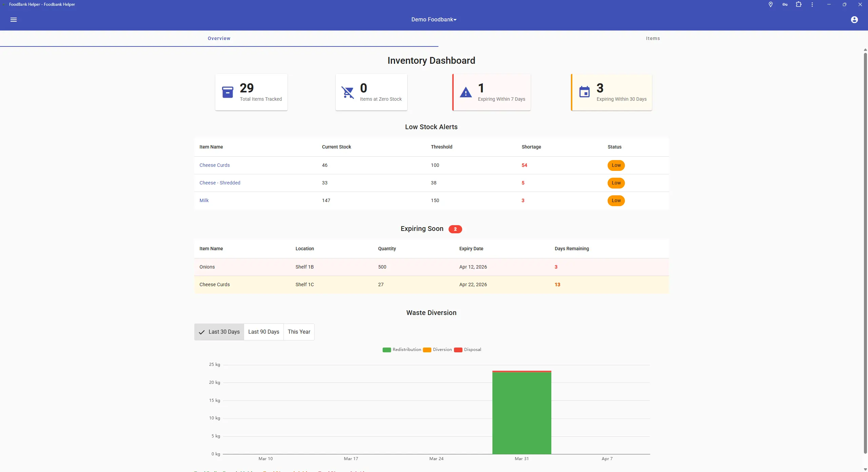This screenshot has width=868, height=472.
Task: Open the Cheese Curds item link
Action: (214, 165)
